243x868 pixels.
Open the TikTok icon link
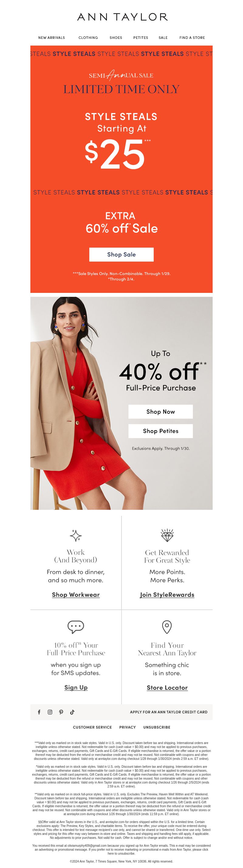coord(72,712)
